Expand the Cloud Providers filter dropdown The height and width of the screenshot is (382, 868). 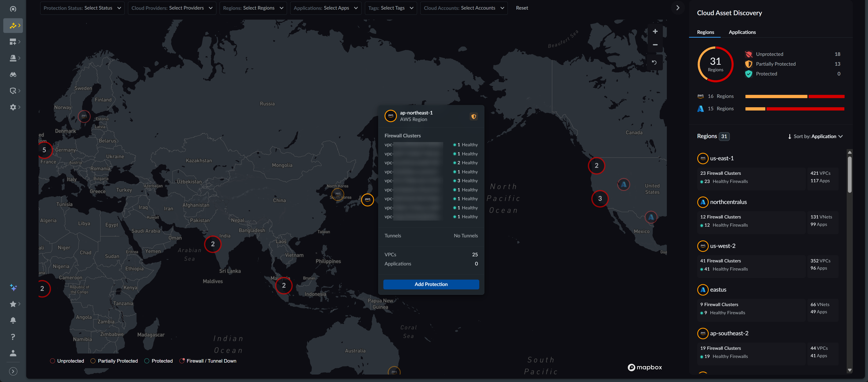[171, 8]
